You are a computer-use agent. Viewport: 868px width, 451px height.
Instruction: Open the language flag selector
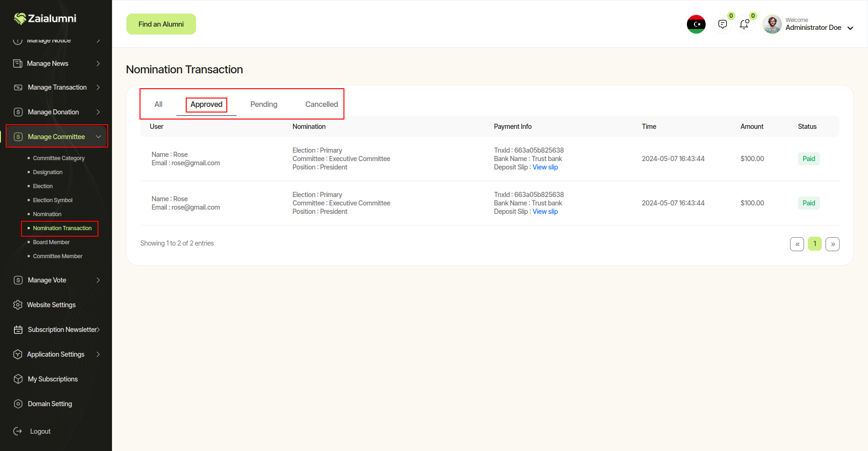click(x=696, y=24)
